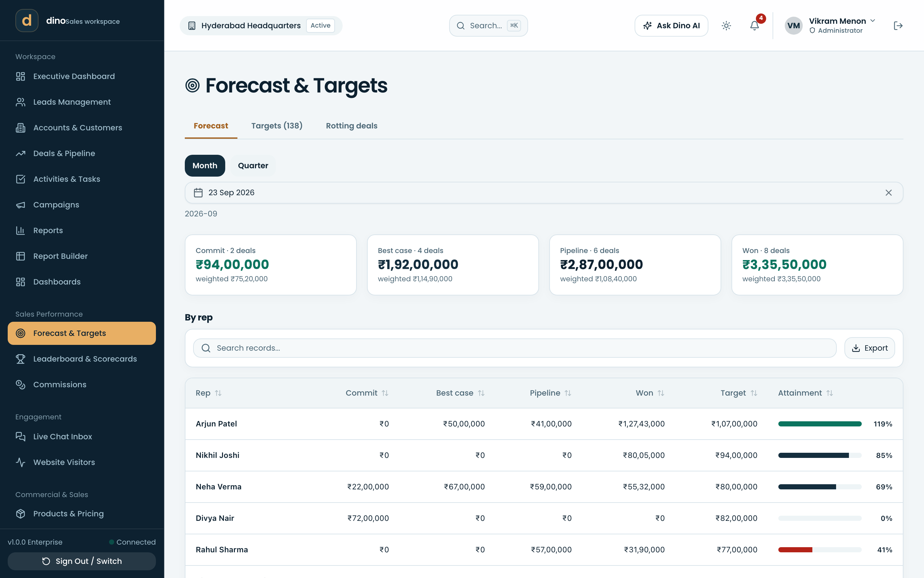
Task: Open notifications bell
Action: (755, 26)
